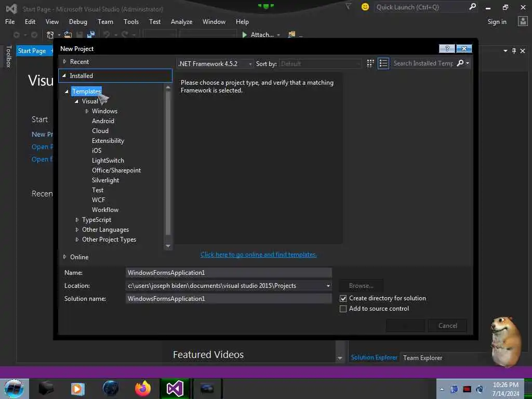Image resolution: width=532 pixels, height=399 pixels.
Task: Click the Solution name input field
Action: coord(229,299)
